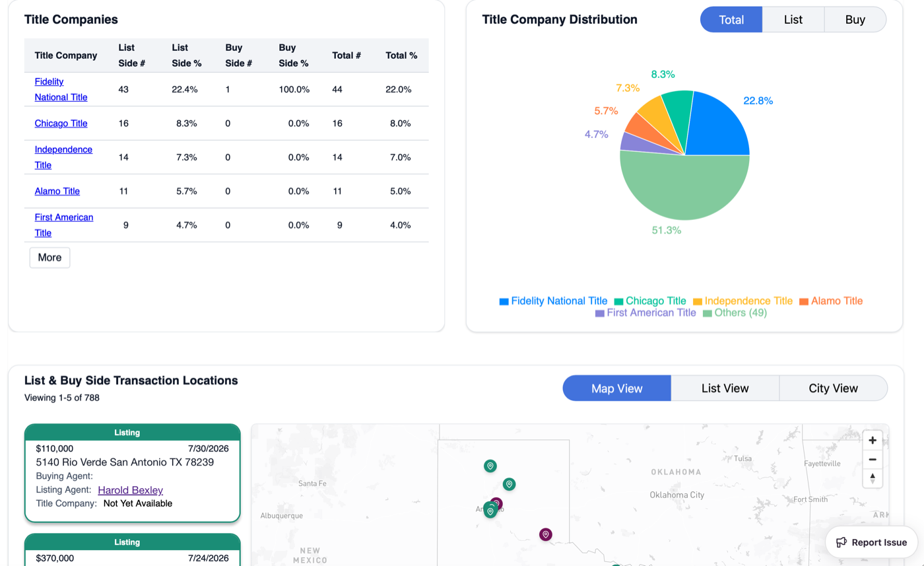Select the Map View tab
The height and width of the screenshot is (566, 924).
[x=617, y=388]
